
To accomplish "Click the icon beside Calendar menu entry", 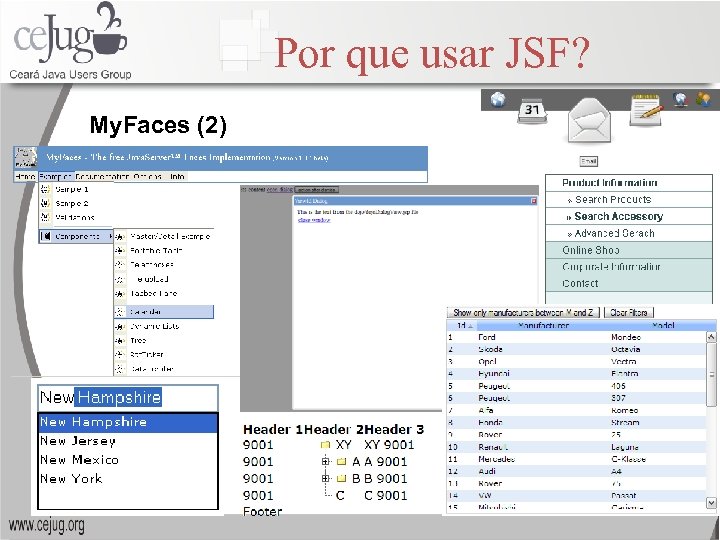I will click(120, 312).
